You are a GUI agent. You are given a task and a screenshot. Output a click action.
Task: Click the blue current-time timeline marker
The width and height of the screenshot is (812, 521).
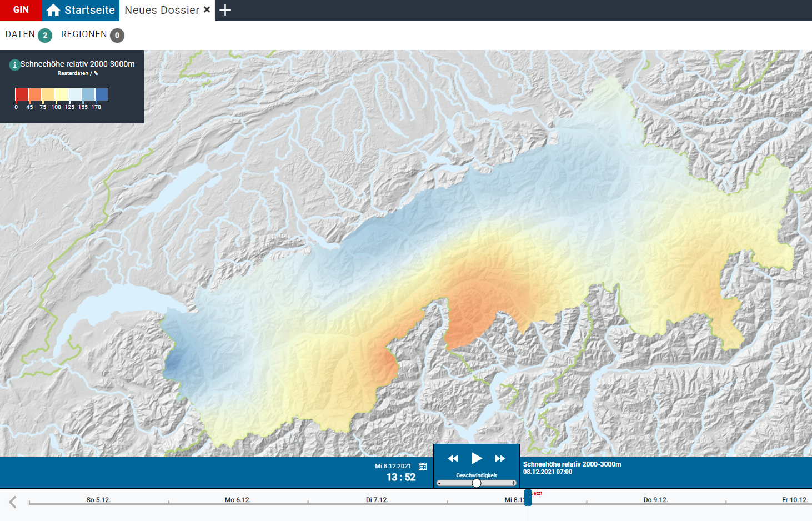[528, 498]
